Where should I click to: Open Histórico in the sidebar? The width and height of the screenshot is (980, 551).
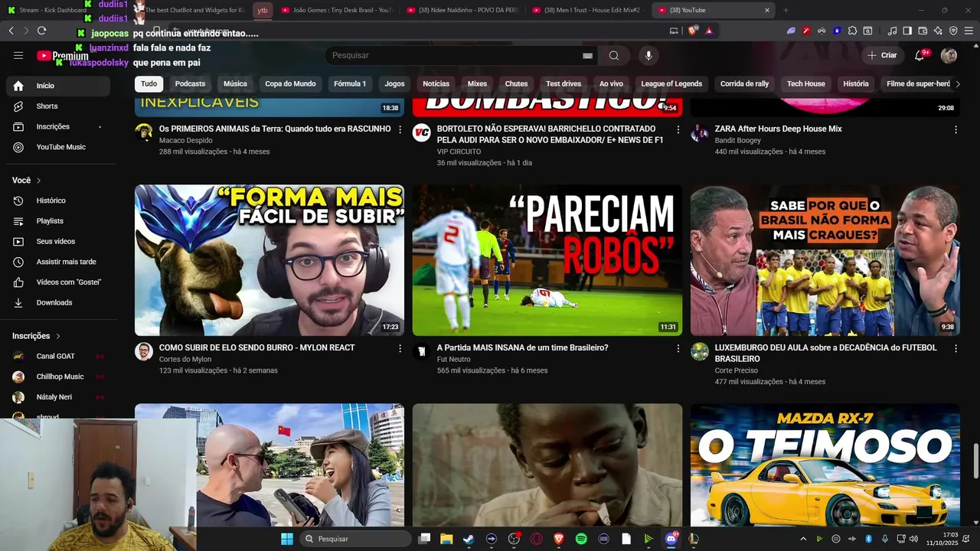tap(58, 201)
